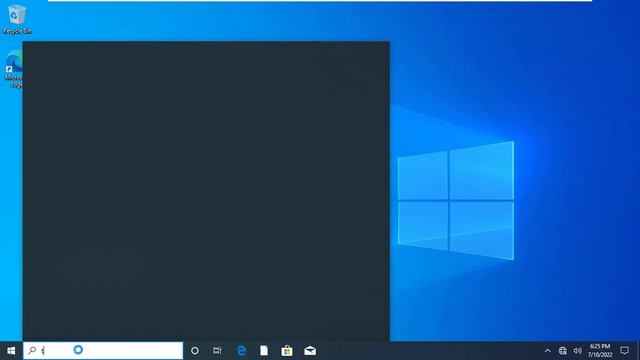Image resolution: width=640 pixels, height=360 pixels.
Task: Open the Action Center notifications icon
Action: point(624,351)
